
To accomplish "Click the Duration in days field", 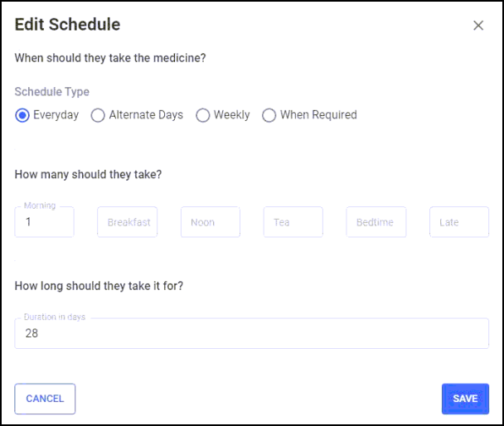I will pos(251,333).
